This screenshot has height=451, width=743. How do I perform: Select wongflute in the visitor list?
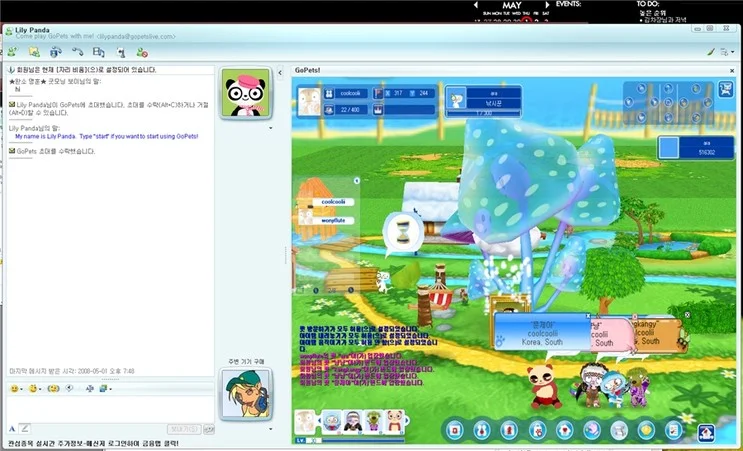coord(334,220)
